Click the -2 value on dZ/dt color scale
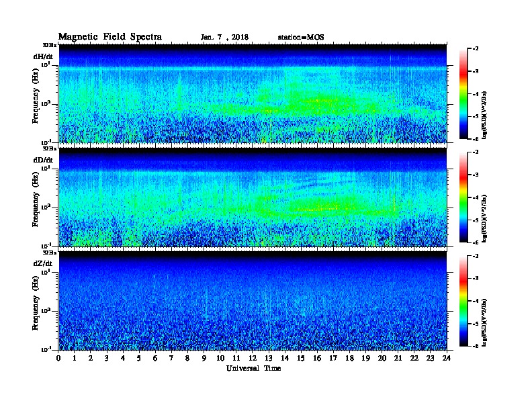The width and height of the screenshot is (532, 411). point(476,256)
